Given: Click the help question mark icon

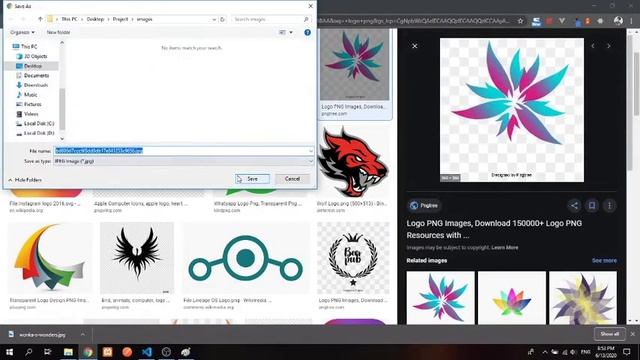Looking at the screenshot, I should tap(307, 32).
